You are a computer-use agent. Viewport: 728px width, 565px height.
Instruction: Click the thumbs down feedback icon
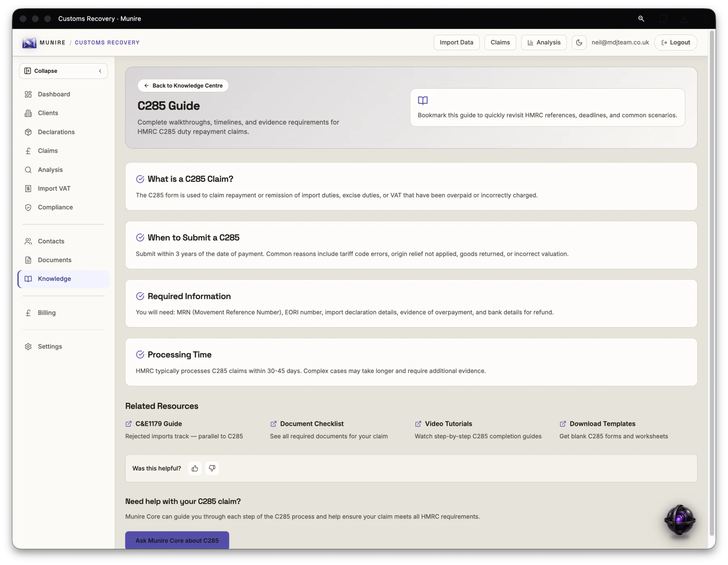coord(212,468)
